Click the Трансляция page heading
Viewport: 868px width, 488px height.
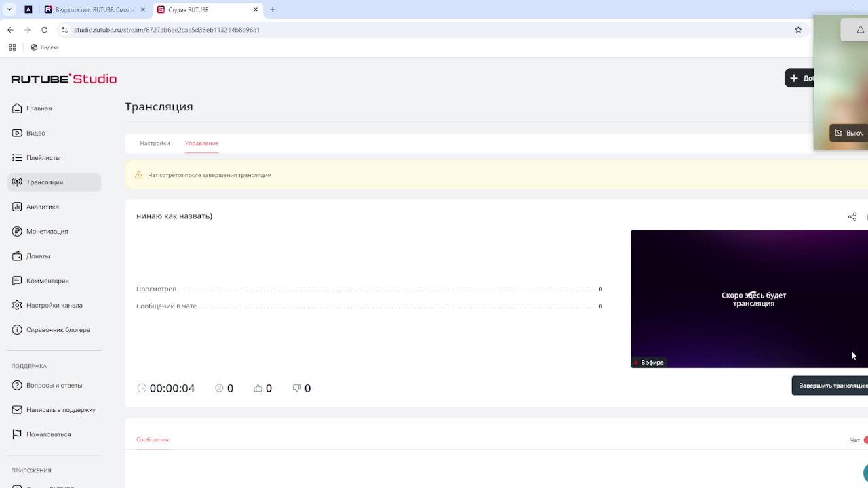click(159, 107)
